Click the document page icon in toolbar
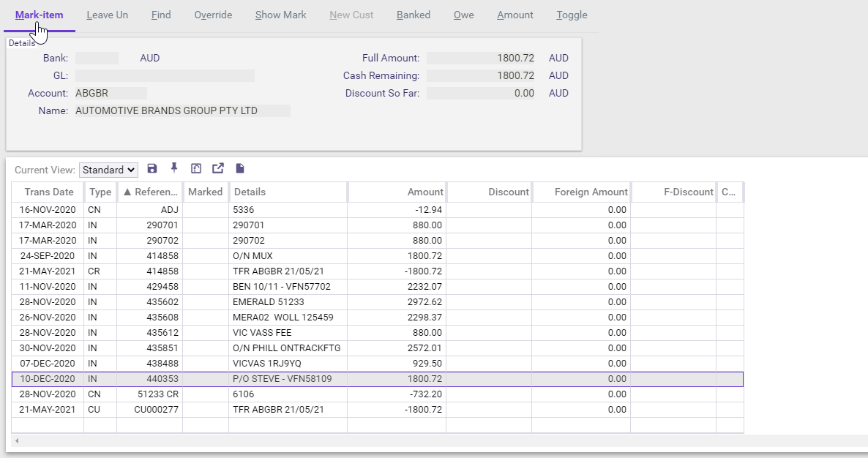 [x=240, y=168]
